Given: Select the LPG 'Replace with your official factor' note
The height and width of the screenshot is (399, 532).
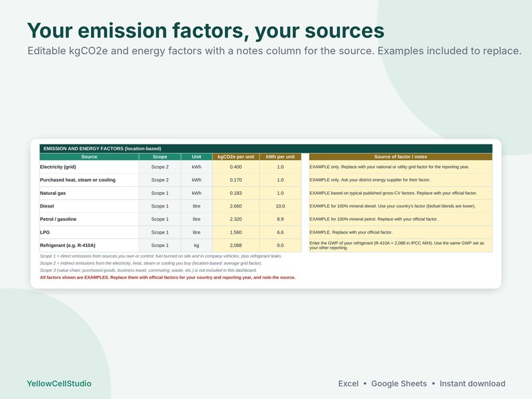Looking at the screenshot, I should coord(401,232).
